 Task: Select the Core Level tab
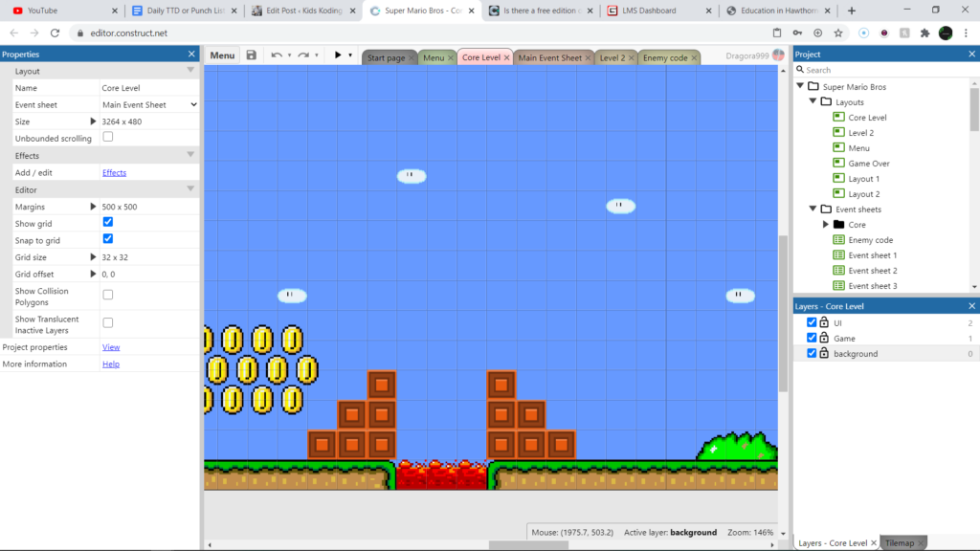pyautogui.click(x=481, y=57)
